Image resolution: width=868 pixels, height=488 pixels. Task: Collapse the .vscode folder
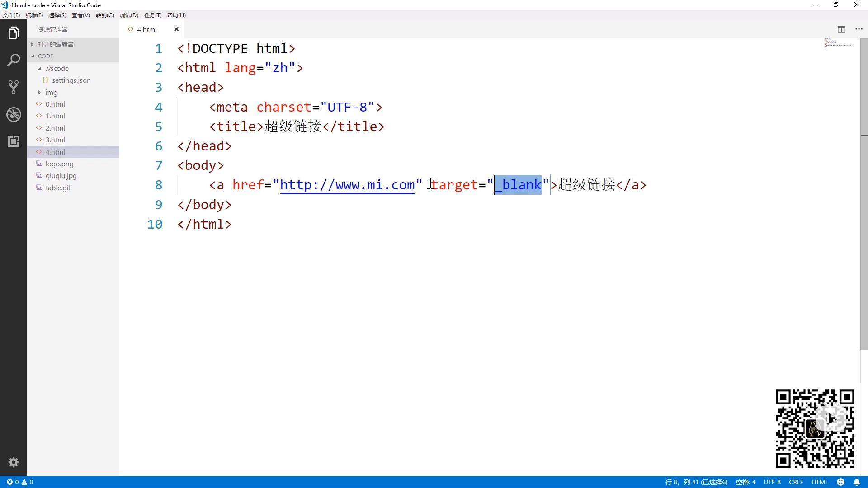click(x=57, y=69)
